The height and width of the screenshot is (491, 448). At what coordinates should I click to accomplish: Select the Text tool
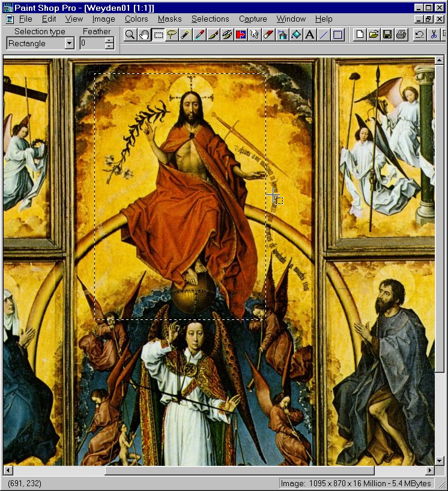pos(310,35)
